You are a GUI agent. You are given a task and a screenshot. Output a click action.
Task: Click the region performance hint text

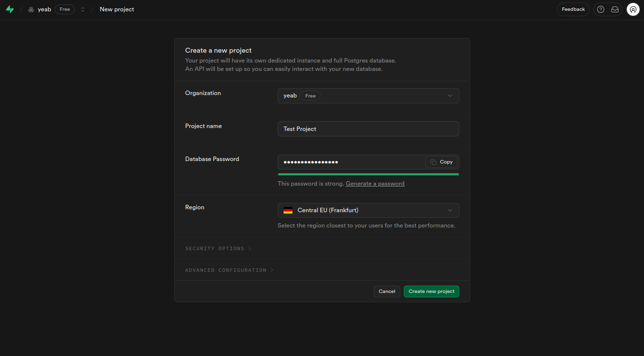click(x=366, y=226)
